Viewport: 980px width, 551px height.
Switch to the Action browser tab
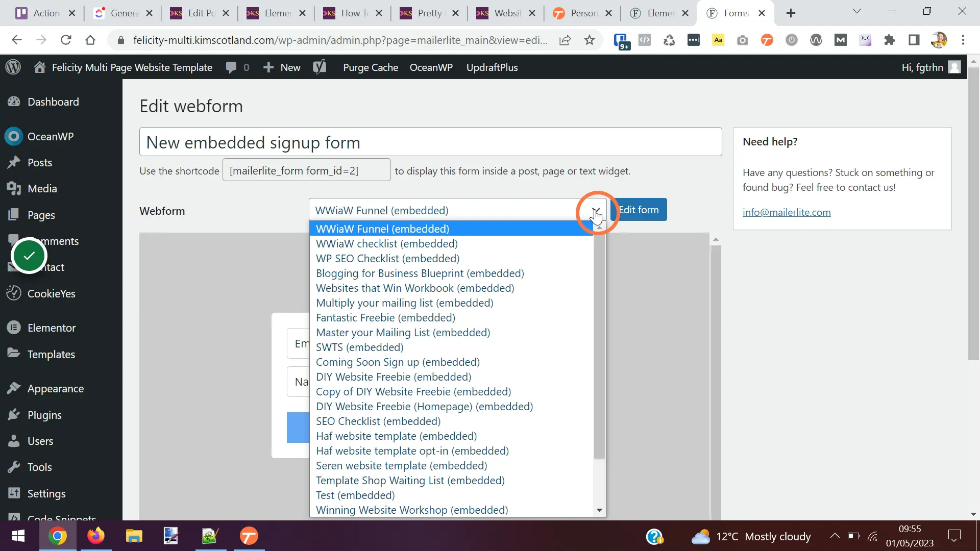click(46, 13)
